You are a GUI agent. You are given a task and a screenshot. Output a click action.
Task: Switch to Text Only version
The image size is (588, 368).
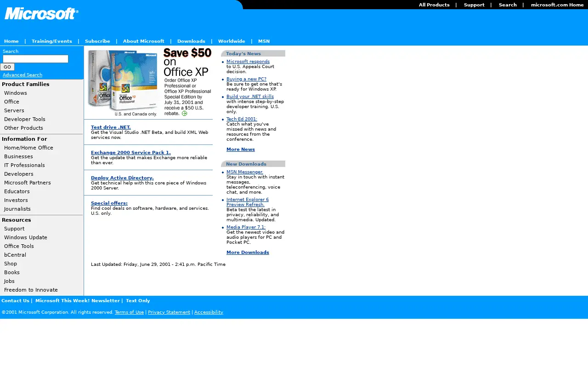tap(138, 301)
